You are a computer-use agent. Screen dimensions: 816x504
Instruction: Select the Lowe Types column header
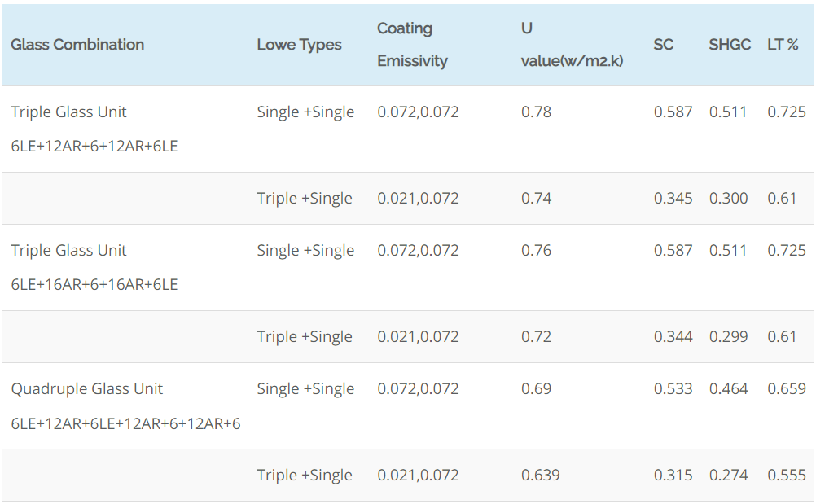[299, 45]
